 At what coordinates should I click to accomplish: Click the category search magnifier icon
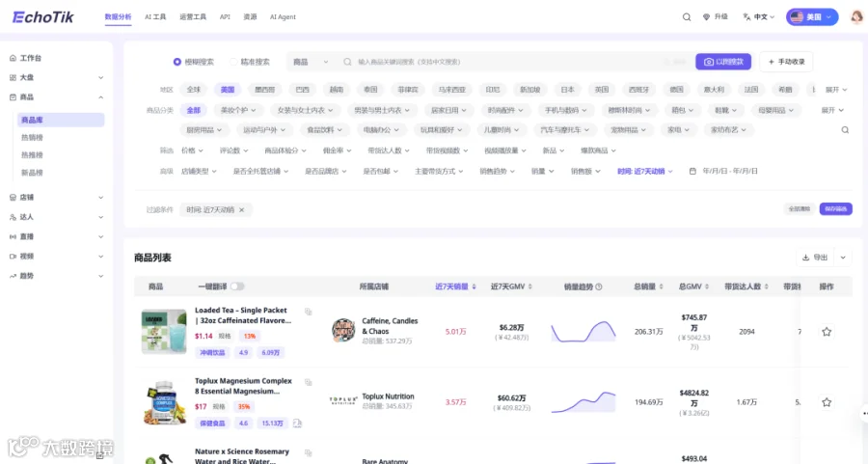(x=845, y=130)
